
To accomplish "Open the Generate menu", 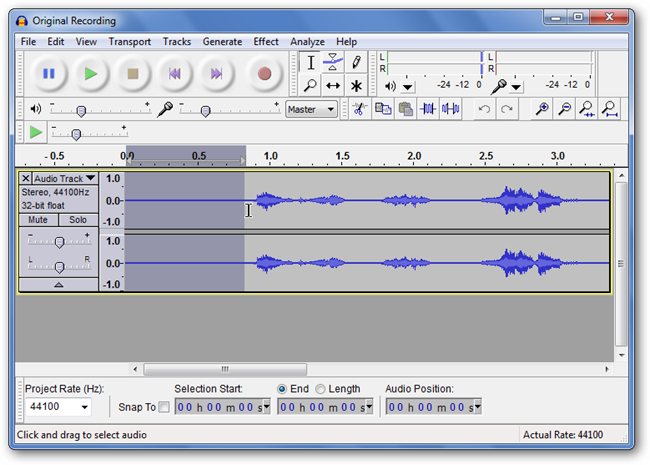I will pos(222,42).
